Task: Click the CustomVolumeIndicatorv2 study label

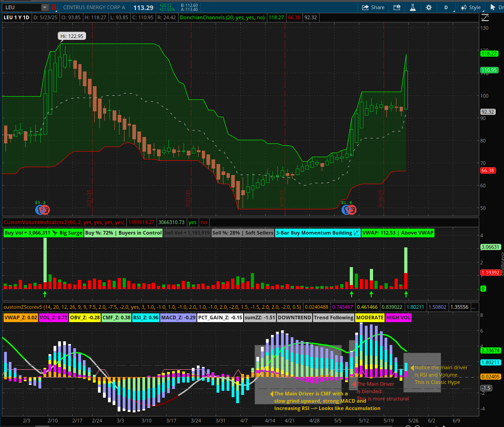Action: (64, 222)
